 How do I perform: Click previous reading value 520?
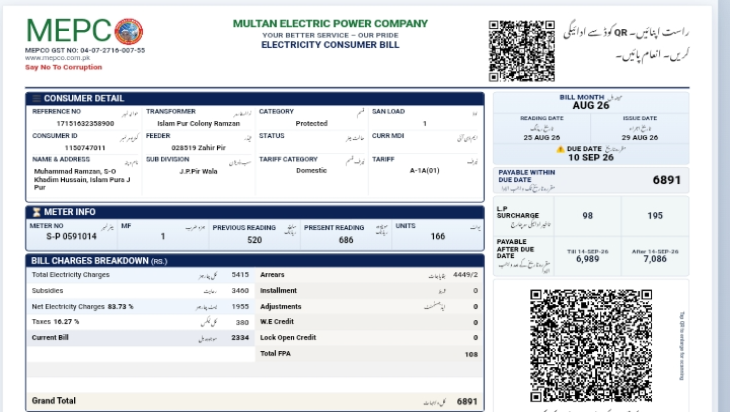[255, 240]
